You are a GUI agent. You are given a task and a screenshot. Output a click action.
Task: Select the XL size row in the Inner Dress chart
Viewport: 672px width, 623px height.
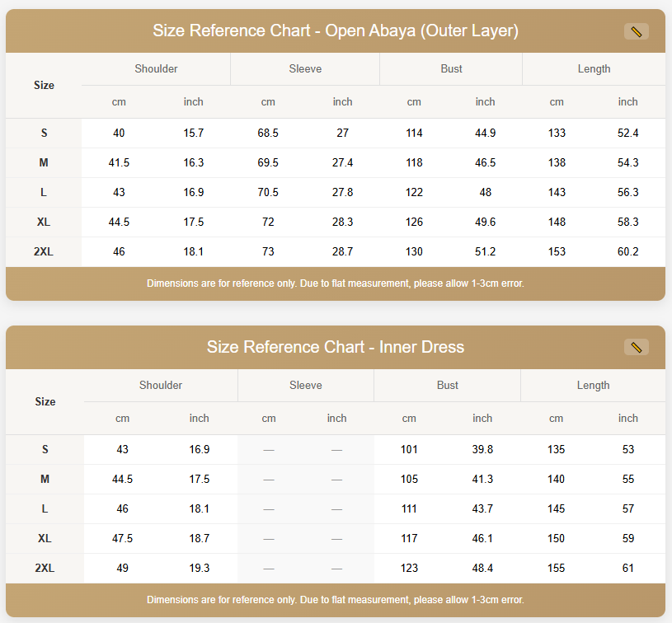45,538
